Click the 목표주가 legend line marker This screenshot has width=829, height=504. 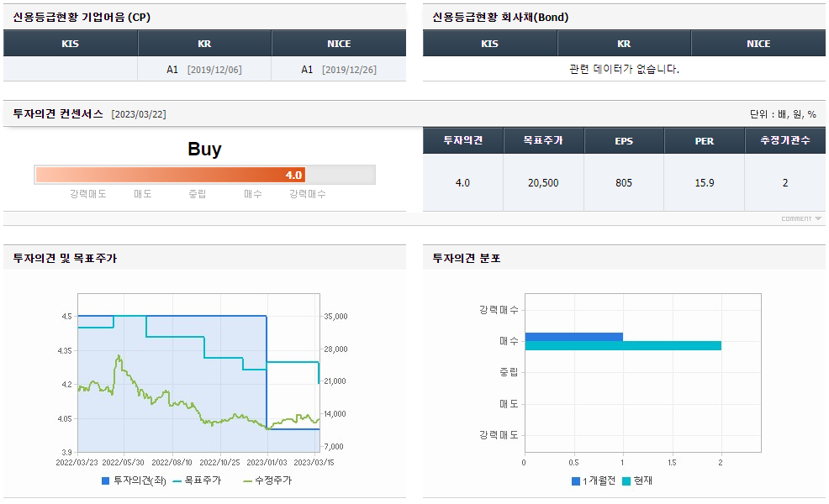click(177, 480)
